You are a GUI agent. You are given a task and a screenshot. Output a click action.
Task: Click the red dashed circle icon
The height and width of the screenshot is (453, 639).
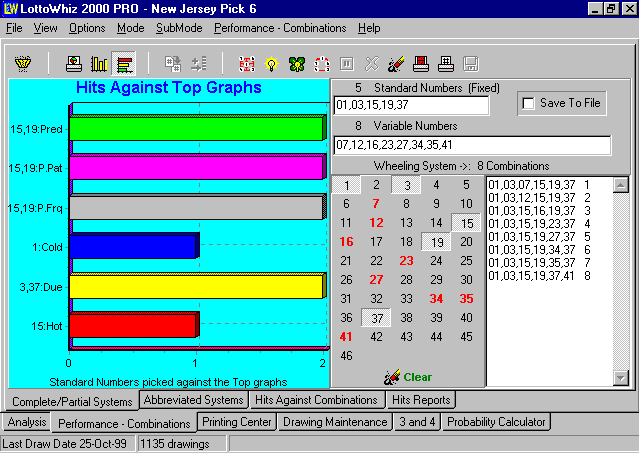(322, 64)
